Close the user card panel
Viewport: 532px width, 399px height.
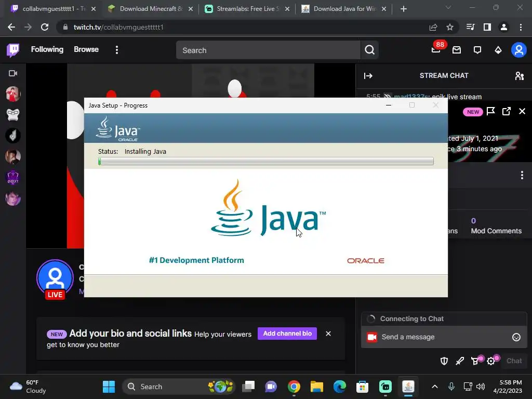[522, 111]
